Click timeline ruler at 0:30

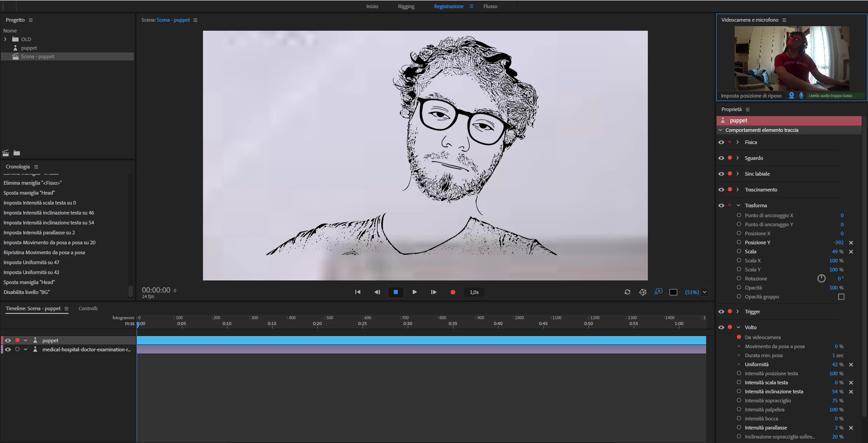pyautogui.click(x=408, y=323)
